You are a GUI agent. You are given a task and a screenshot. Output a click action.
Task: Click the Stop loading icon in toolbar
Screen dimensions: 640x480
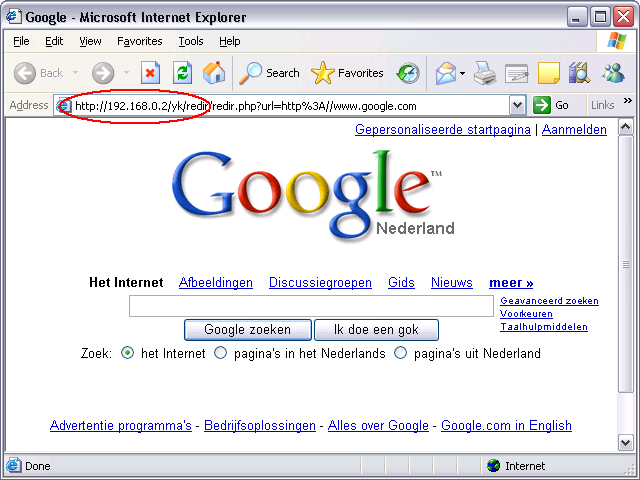pyautogui.click(x=150, y=73)
